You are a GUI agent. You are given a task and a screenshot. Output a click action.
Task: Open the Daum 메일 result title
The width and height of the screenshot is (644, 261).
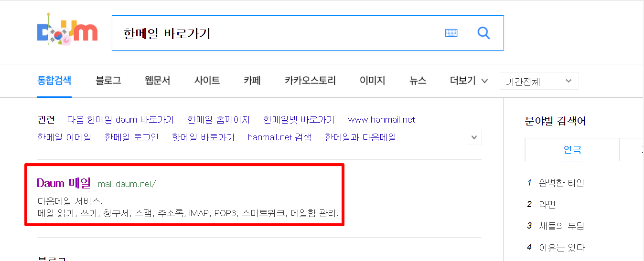click(x=64, y=183)
